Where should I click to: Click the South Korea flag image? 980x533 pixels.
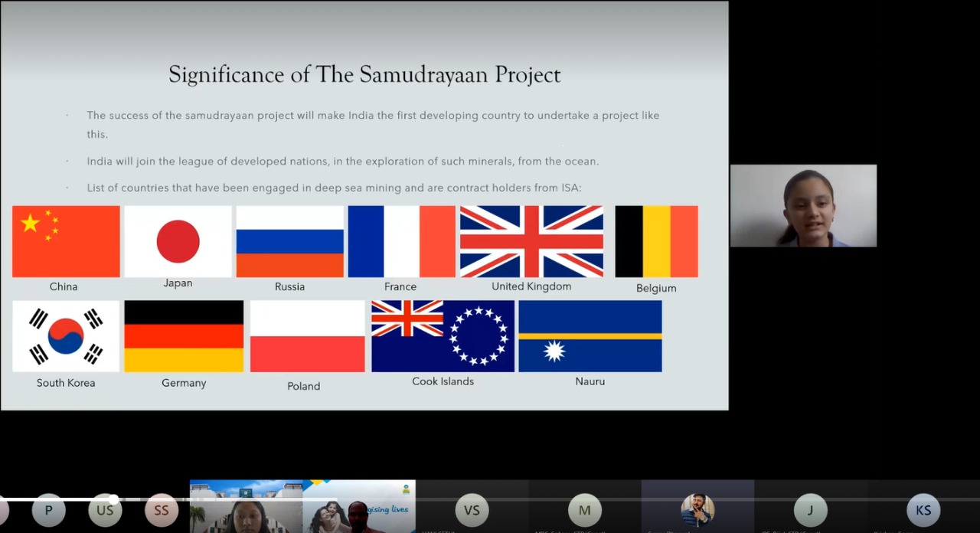pyautogui.click(x=66, y=336)
